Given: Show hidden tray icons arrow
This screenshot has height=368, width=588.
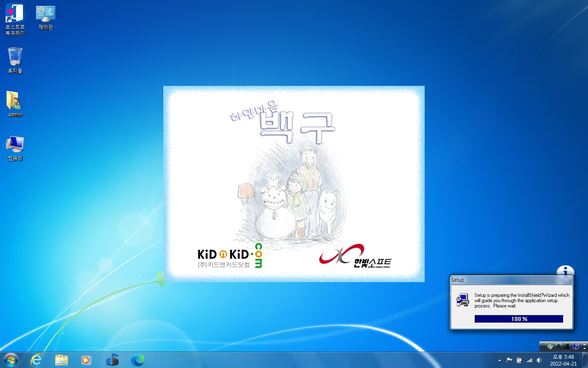Looking at the screenshot, I should 499,360.
